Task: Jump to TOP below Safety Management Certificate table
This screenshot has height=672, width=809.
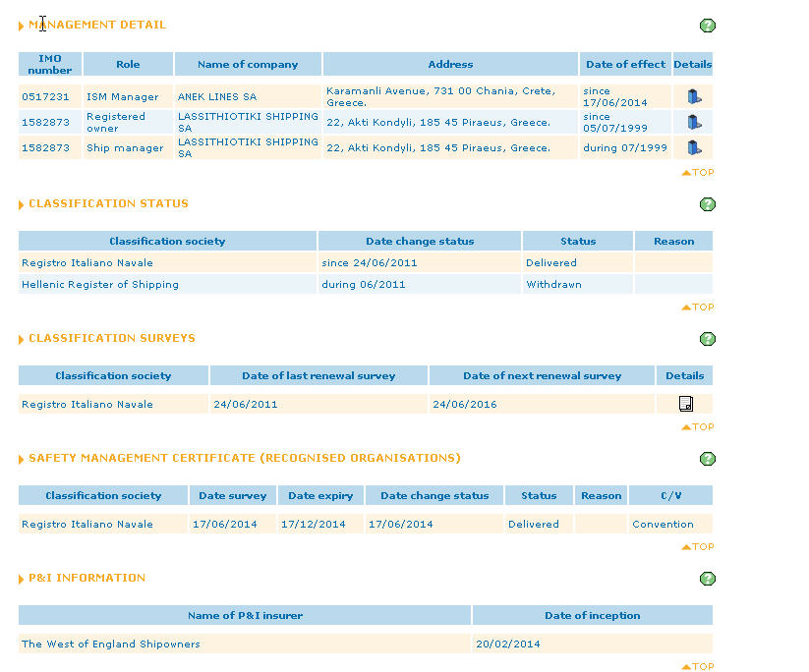Action: [698, 546]
